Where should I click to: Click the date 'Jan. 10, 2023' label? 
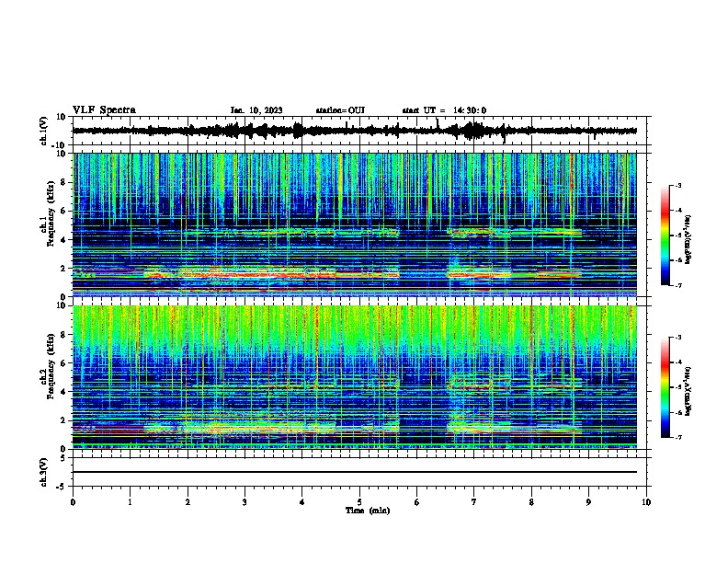tap(256, 110)
